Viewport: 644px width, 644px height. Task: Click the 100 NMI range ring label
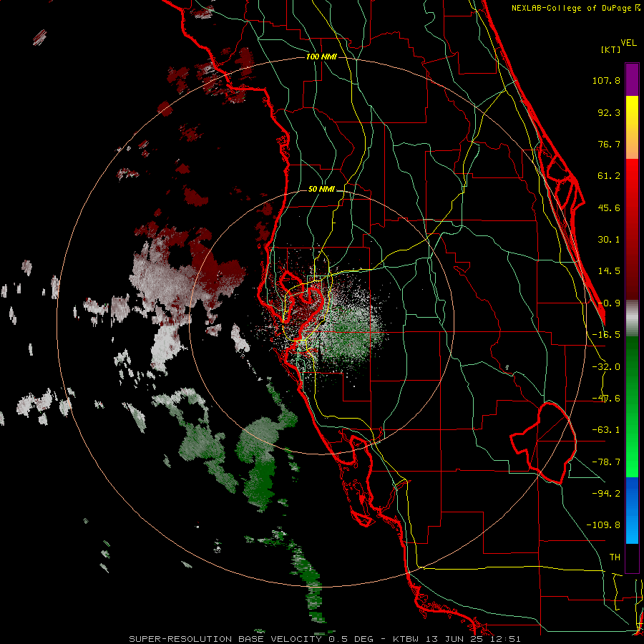[x=321, y=57]
